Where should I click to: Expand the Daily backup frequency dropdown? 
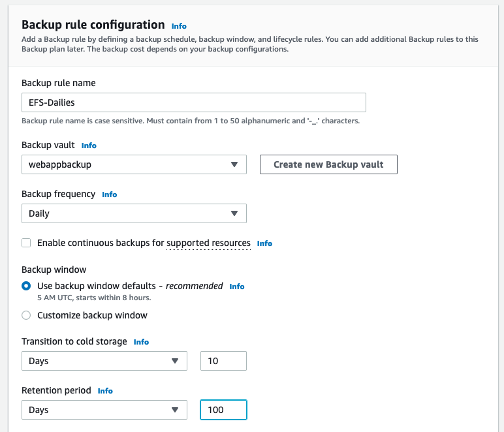click(x=134, y=213)
